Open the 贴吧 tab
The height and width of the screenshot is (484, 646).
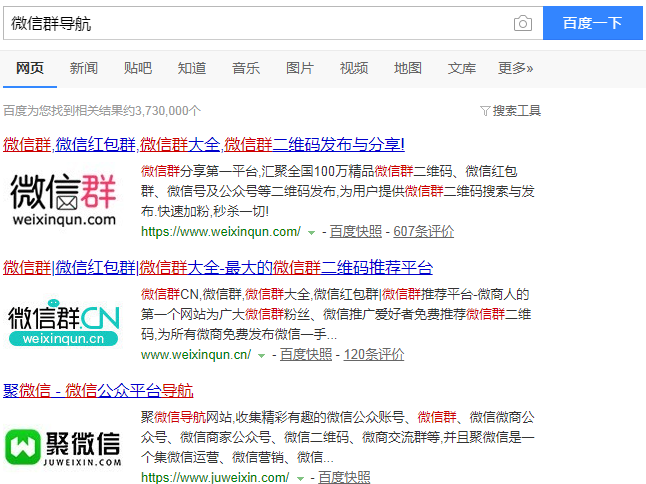point(138,68)
